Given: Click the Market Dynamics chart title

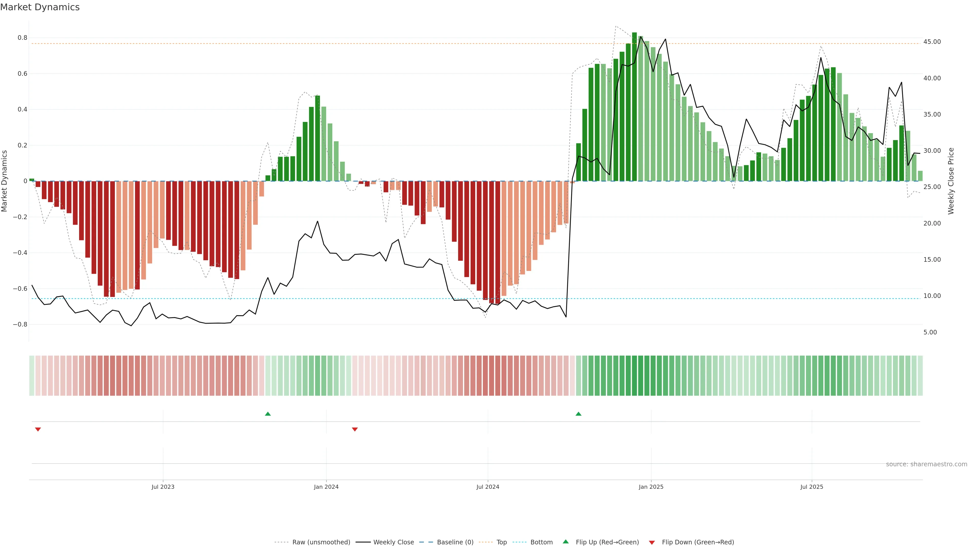Looking at the screenshot, I should click(40, 7).
